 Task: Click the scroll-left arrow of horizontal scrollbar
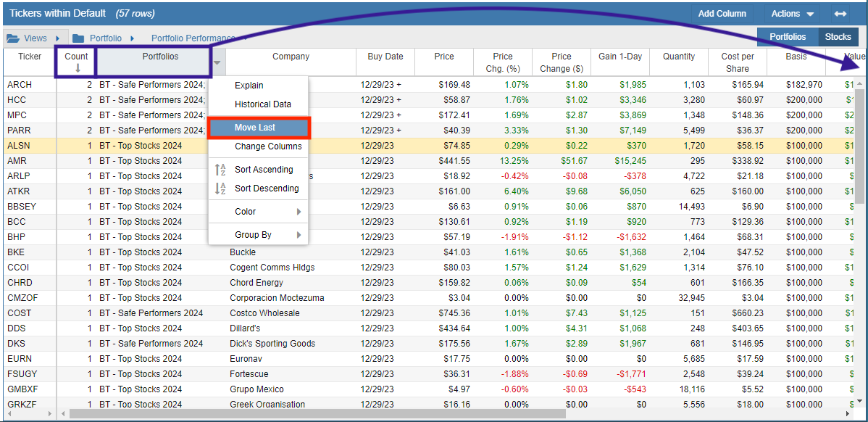coord(63,414)
